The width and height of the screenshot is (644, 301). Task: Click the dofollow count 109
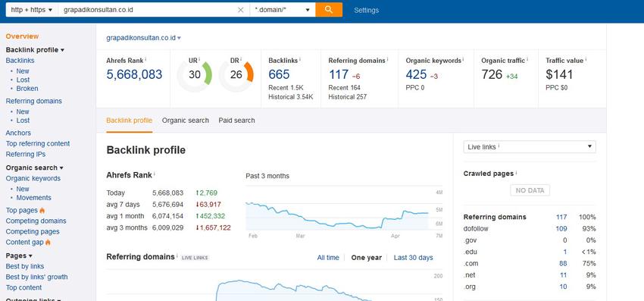tap(561, 229)
